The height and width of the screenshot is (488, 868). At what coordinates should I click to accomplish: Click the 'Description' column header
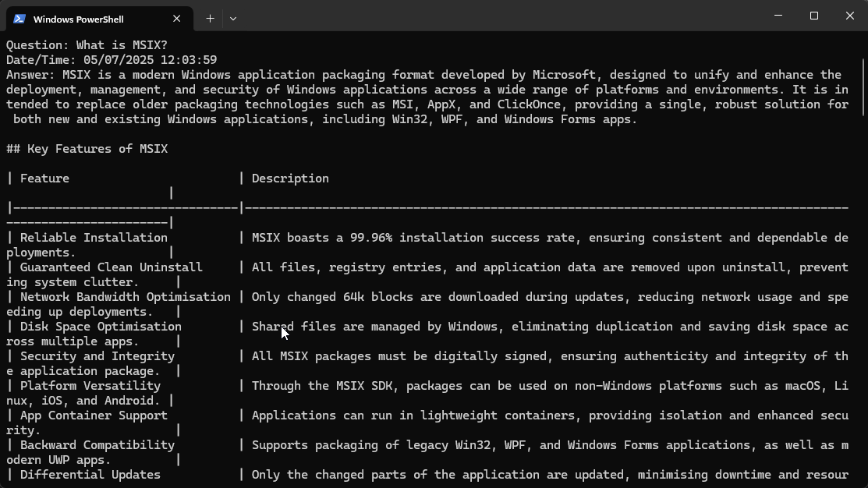[x=290, y=179]
